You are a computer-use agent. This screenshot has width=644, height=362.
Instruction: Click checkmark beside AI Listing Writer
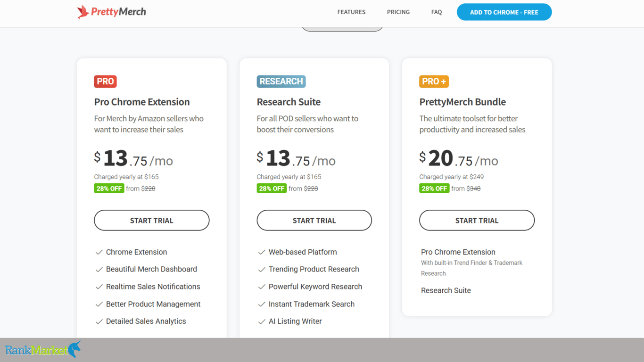pyautogui.click(x=262, y=321)
